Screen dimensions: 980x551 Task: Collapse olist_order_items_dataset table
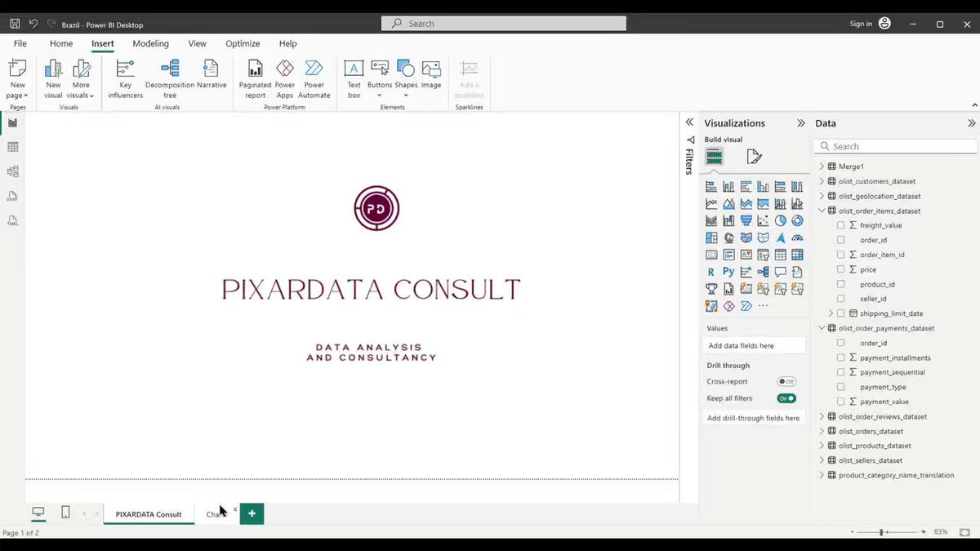(822, 211)
